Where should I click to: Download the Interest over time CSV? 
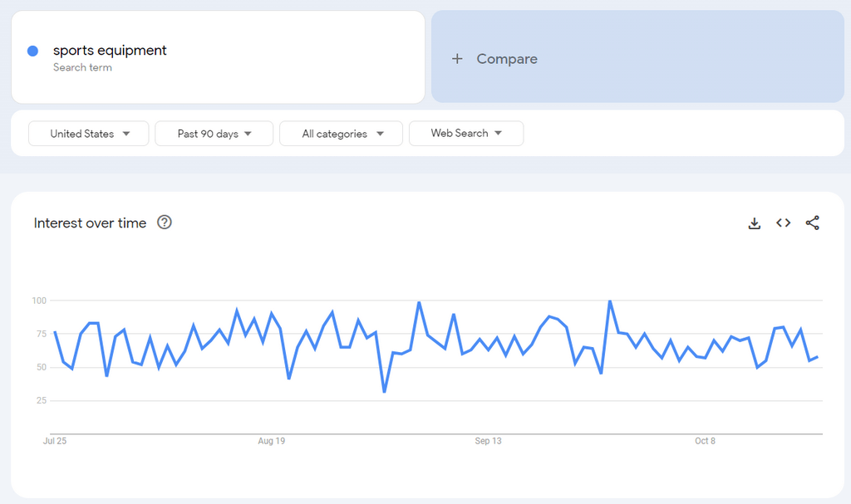(755, 223)
